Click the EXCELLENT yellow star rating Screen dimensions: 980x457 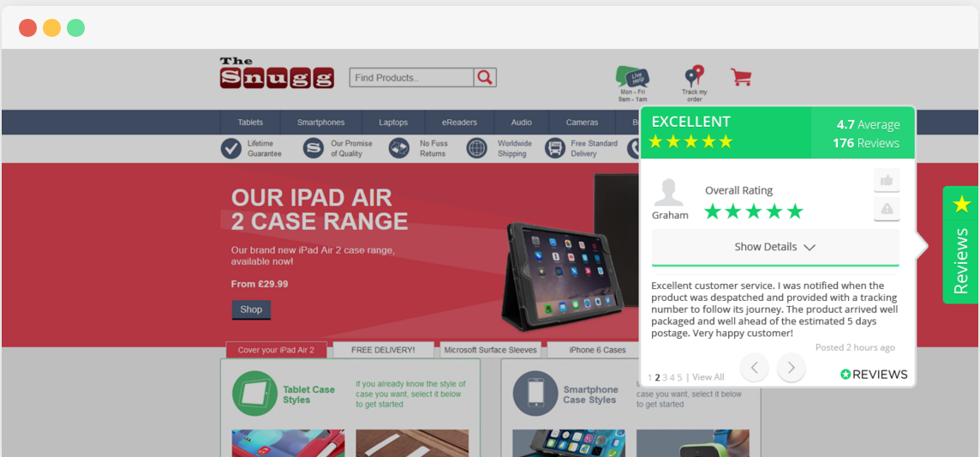690,141
